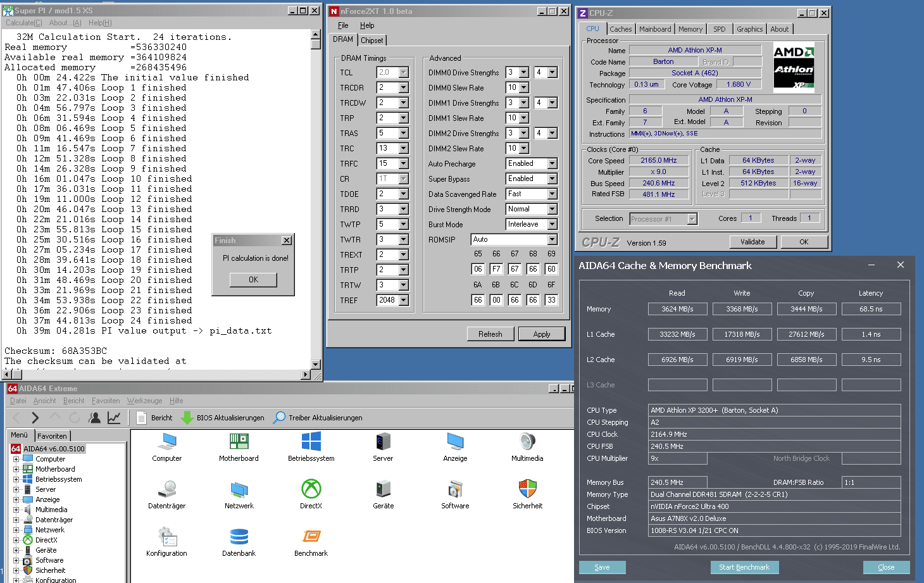The width and height of the screenshot is (924, 583).
Task: Click the Start Benchmark button
Action: click(x=744, y=567)
